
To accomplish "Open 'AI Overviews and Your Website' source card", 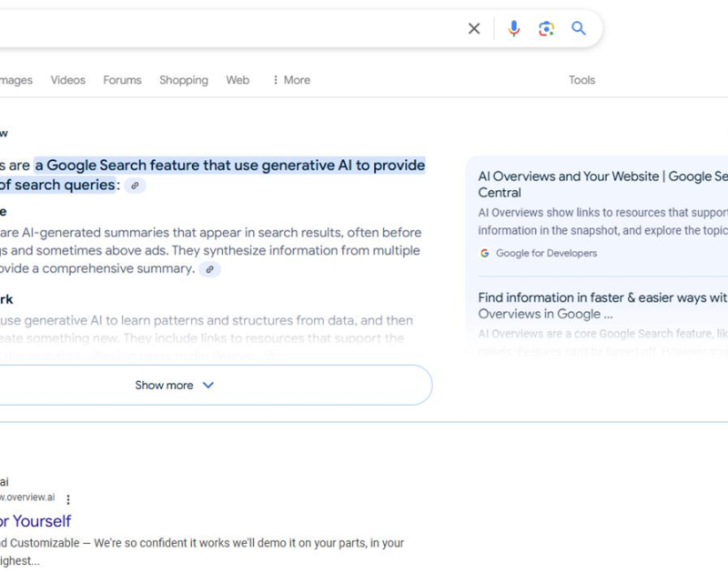I will 603,185.
